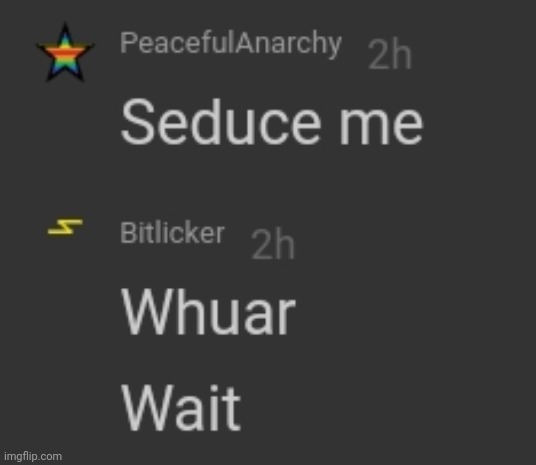Select the "Whuar" comment text
The height and width of the screenshot is (465, 536).
point(208,312)
